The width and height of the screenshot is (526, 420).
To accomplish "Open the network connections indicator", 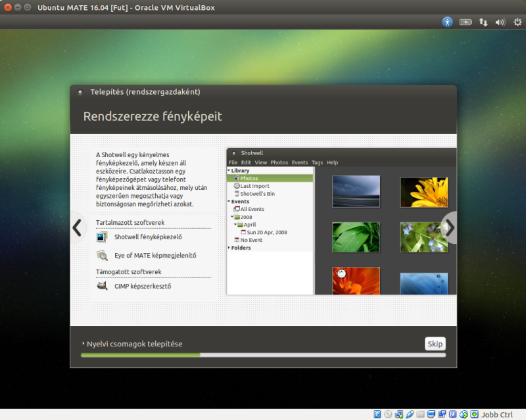I will [483, 22].
